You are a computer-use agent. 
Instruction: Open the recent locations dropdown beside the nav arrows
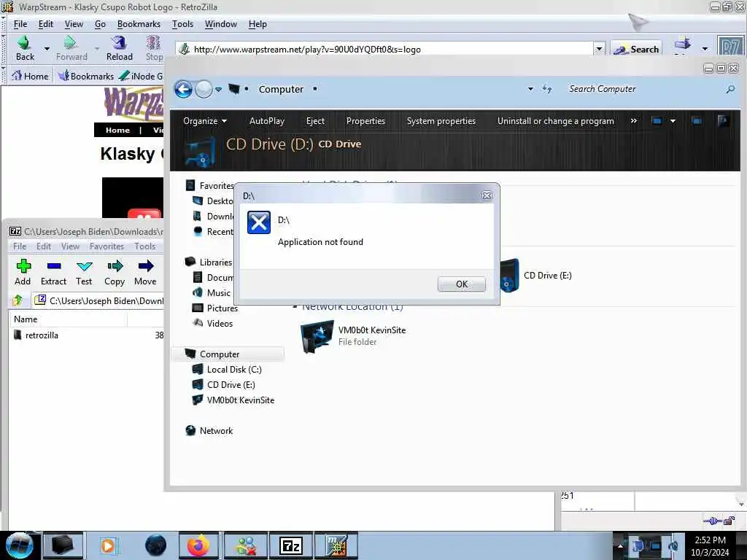[x=218, y=89]
